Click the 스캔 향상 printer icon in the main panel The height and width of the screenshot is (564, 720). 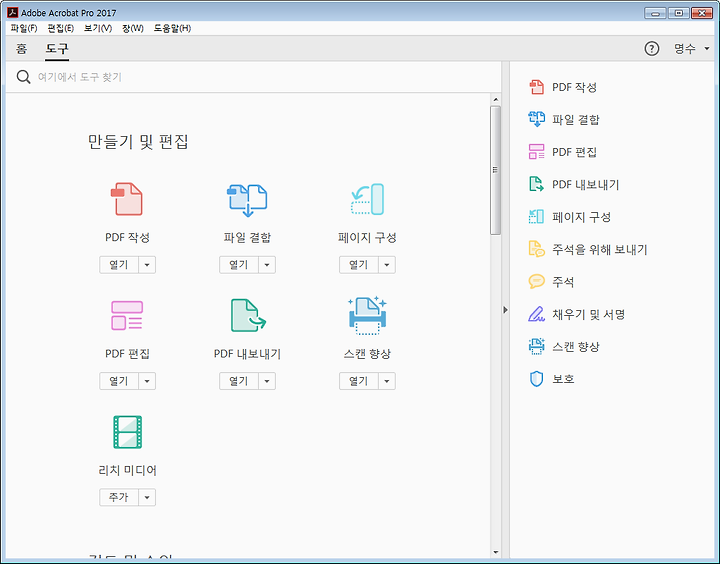367,316
